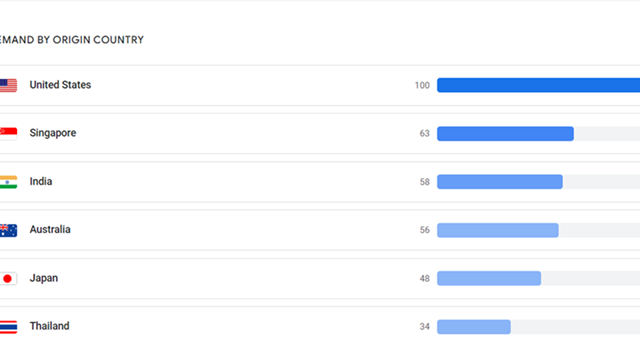Select the Singapore country label
640x360 pixels.
53,133
